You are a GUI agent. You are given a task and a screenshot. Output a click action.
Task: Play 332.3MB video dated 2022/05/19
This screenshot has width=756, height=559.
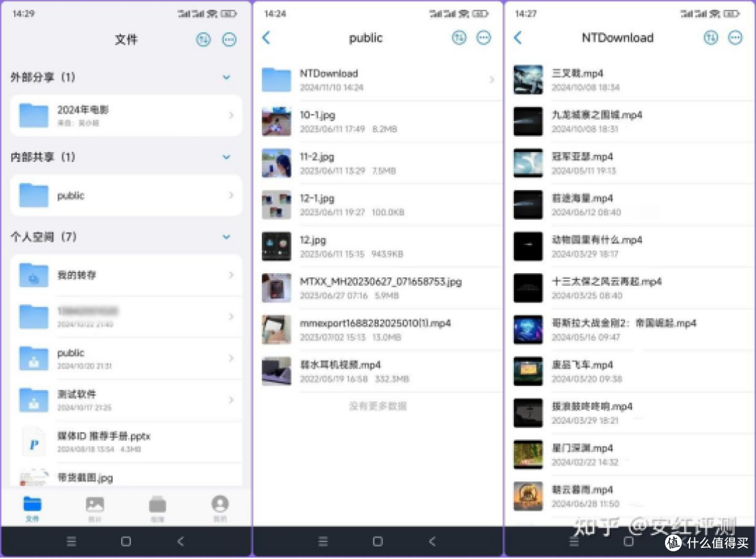click(378, 371)
